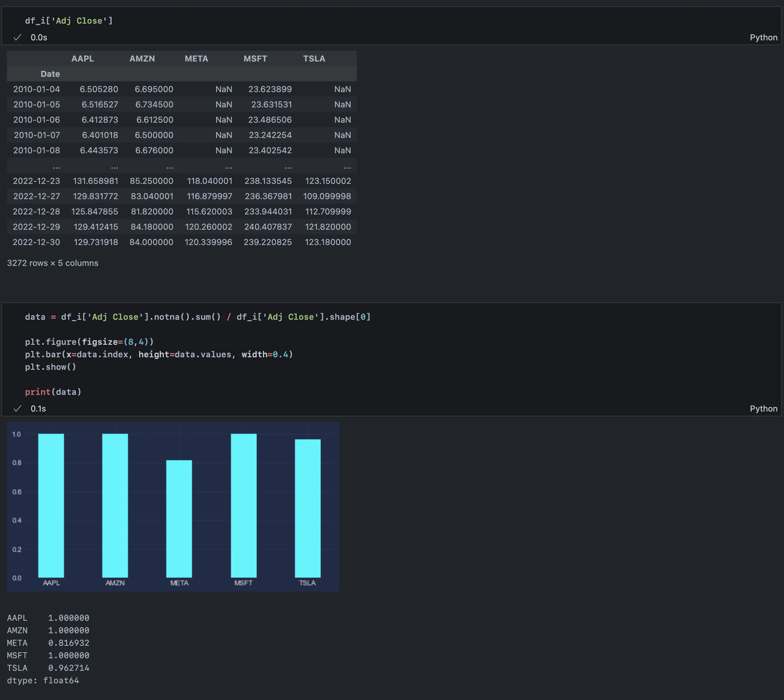Click the green checkmark beside 0.1s
The image size is (784, 700).
(x=17, y=408)
